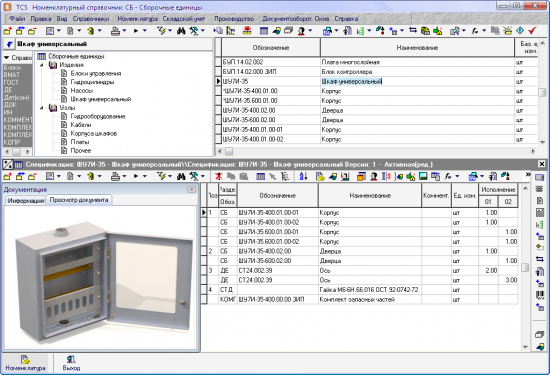Select Гидроцилиндры in the tree
This screenshot has height=375, width=550.
click(x=92, y=82)
